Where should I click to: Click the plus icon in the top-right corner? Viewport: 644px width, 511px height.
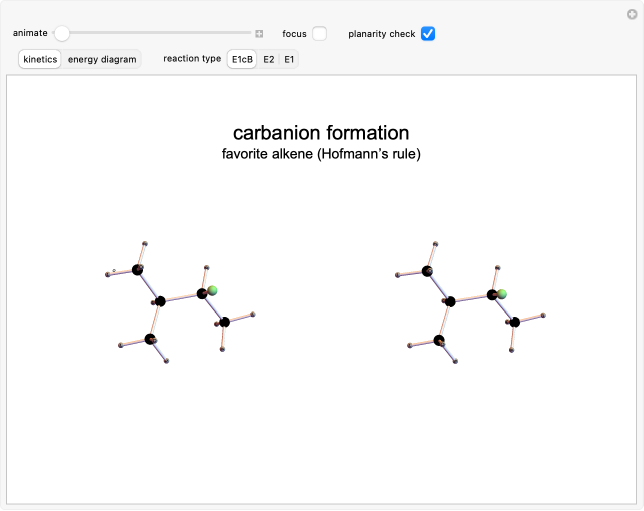(631, 13)
